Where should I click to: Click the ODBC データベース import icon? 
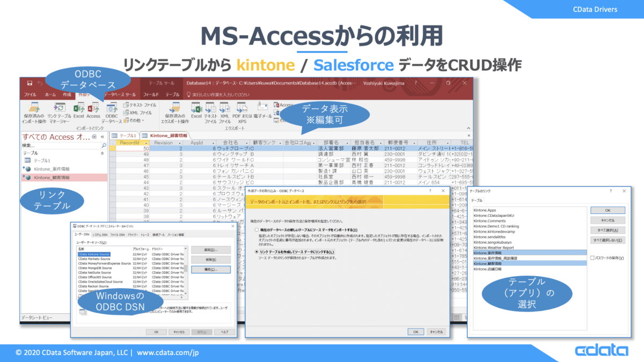click(x=112, y=107)
